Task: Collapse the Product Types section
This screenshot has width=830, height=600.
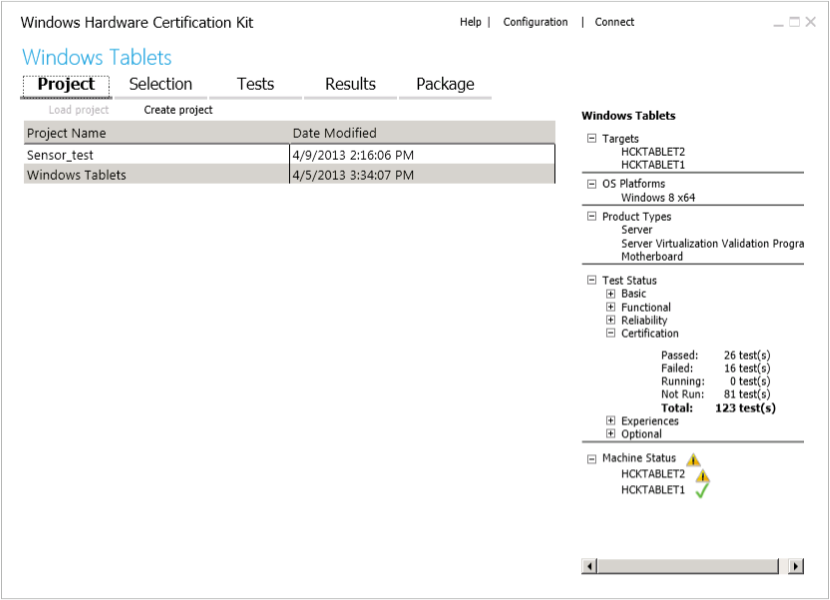Action: (x=591, y=216)
